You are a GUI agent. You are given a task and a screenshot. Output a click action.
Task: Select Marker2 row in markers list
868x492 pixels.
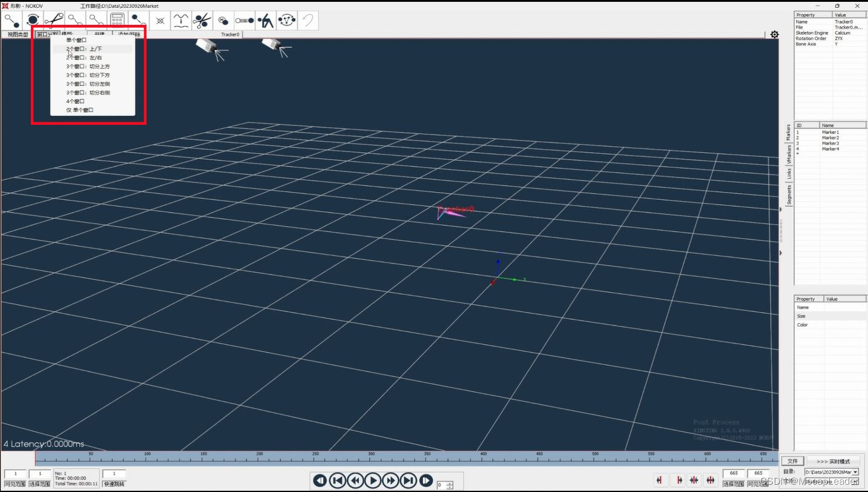(830, 138)
